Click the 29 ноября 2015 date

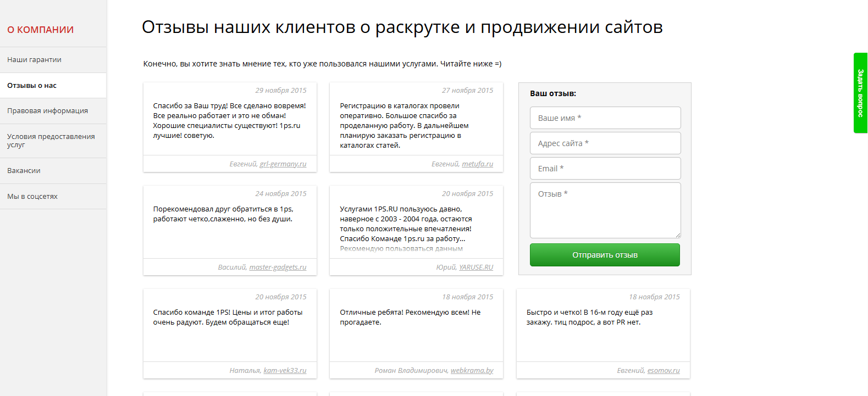(281, 91)
